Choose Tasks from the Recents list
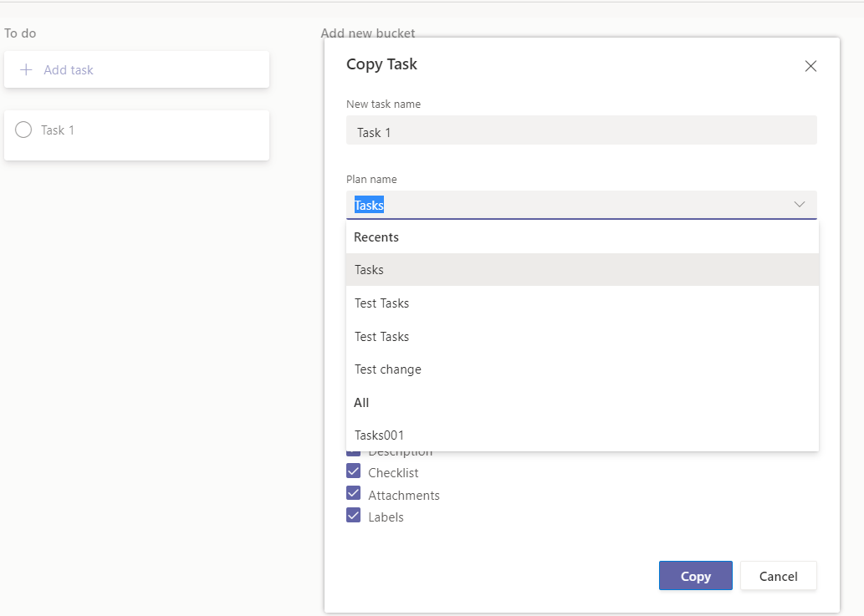The height and width of the screenshot is (616, 864). click(582, 270)
